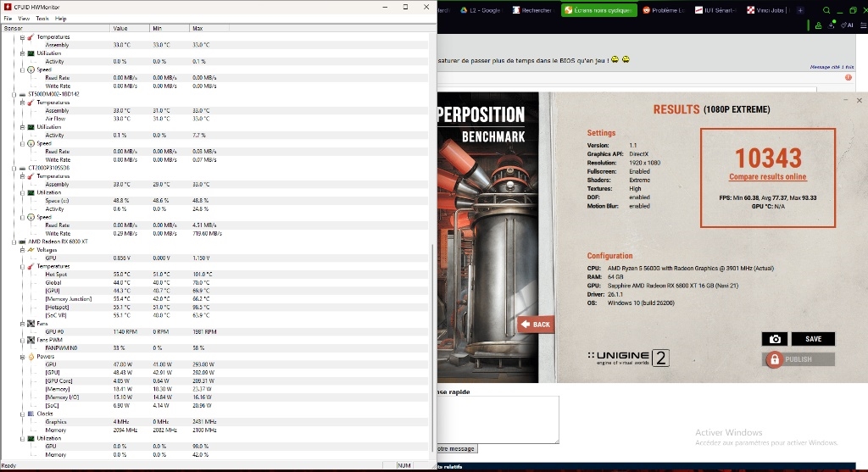
Task: Collapse the CT2000P310SSD8 tree node
Action: coord(14,169)
